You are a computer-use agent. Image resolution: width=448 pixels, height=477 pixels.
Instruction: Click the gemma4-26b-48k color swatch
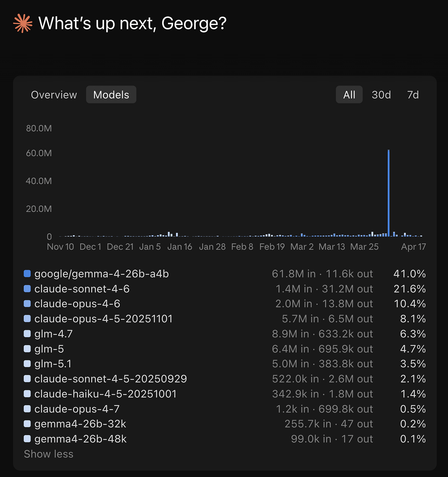pos(27,439)
